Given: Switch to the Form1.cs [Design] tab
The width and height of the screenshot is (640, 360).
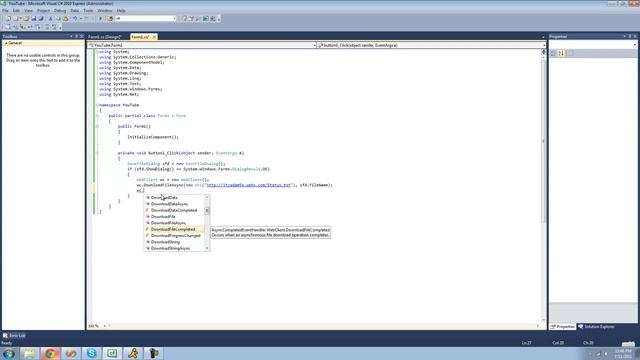Looking at the screenshot, I should click(104, 37).
